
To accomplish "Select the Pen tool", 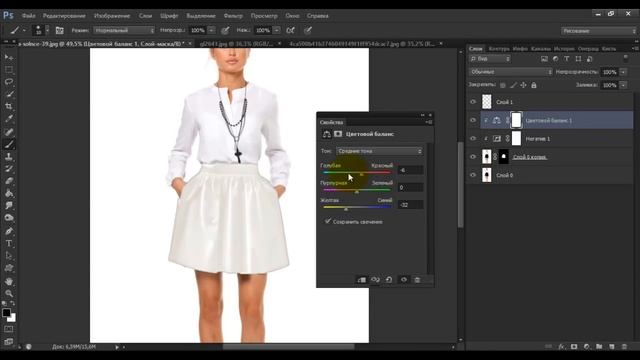I will [x=9, y=231].
